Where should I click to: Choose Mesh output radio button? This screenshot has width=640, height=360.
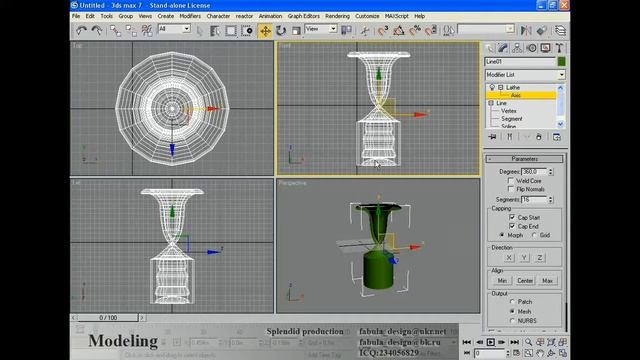513,311
